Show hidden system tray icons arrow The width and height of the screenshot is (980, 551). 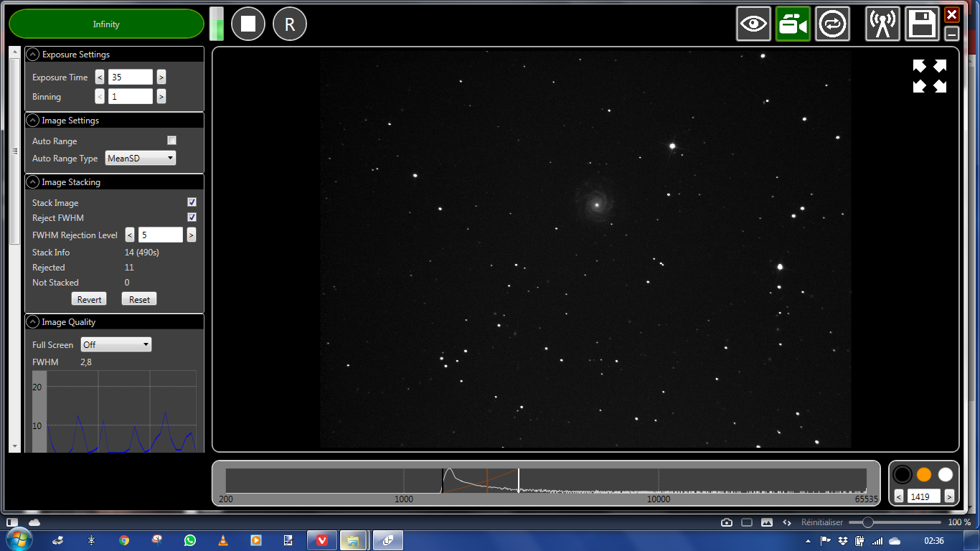(x=809, y=540)
